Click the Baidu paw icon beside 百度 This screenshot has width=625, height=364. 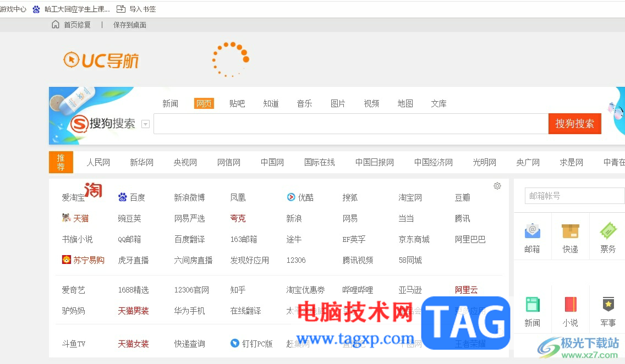[x=122, y=197]
